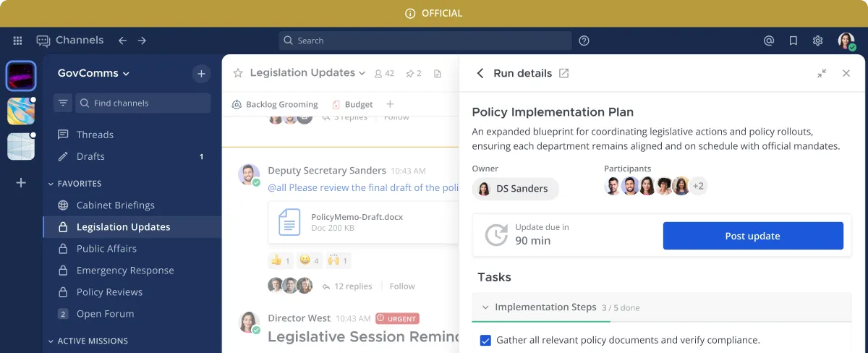This screenshot has height=353, width=868.
Task: Toggle the thumbs up reaction
Action: [x=281, y=260]
